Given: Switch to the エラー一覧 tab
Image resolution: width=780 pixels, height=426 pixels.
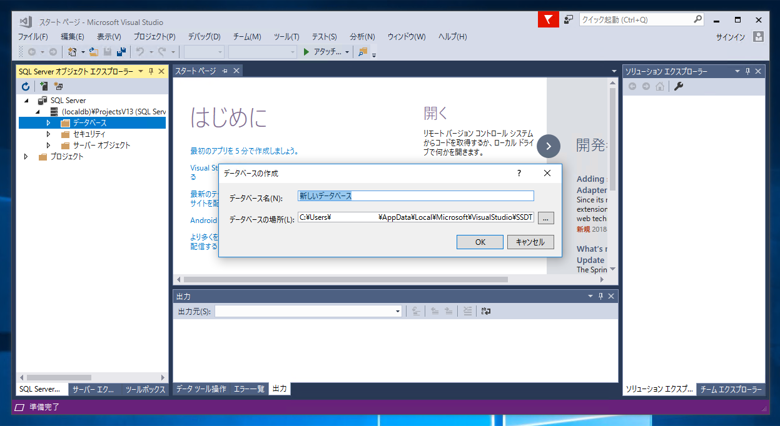Looking at the screenshot, I should coord(249,389).
